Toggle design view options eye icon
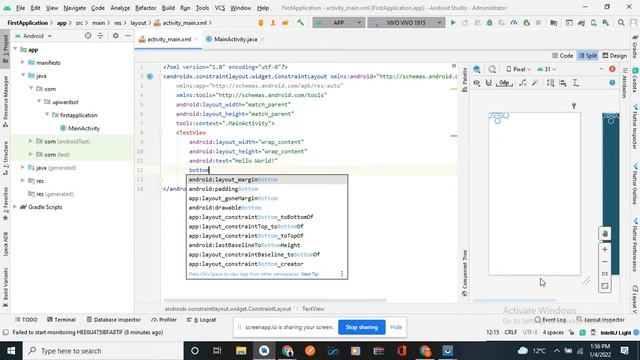Screen dimensions: 640x360 (x=476, y=83)
